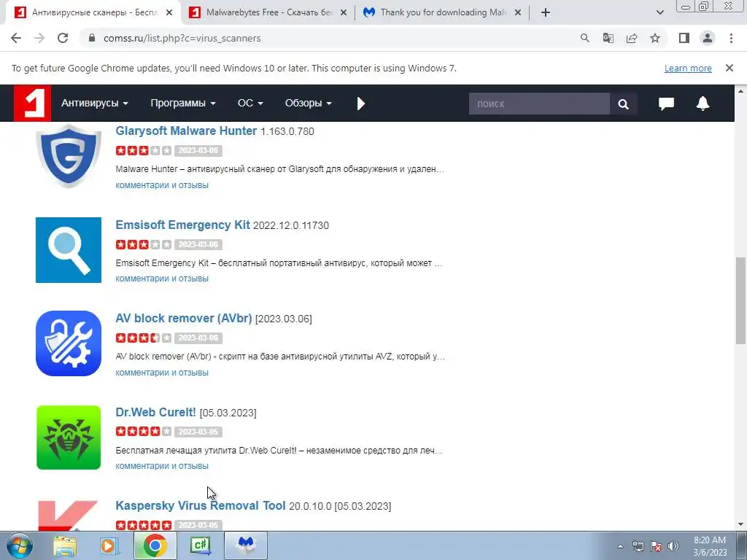
Task: Open the Chrome profile avatar
Action: 708,38
